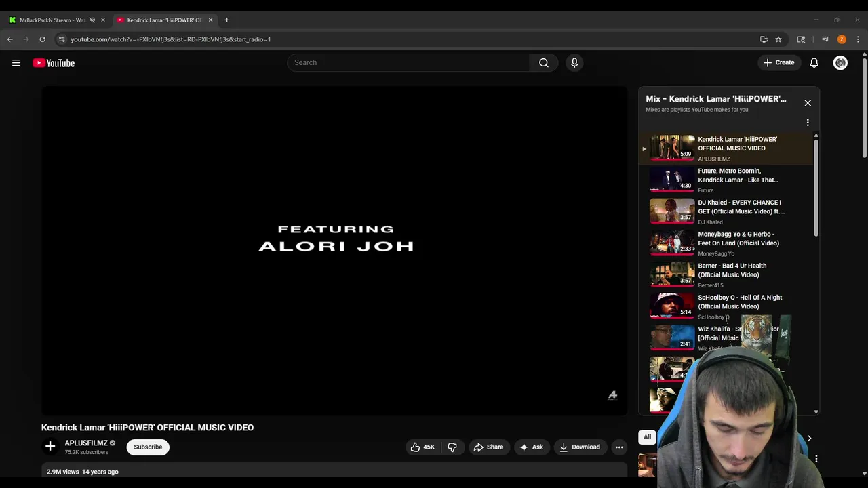Unmute the MrBackPackN Stream tab audio icon
This screenshot has width=868, height=488.
tap(92, 20)
